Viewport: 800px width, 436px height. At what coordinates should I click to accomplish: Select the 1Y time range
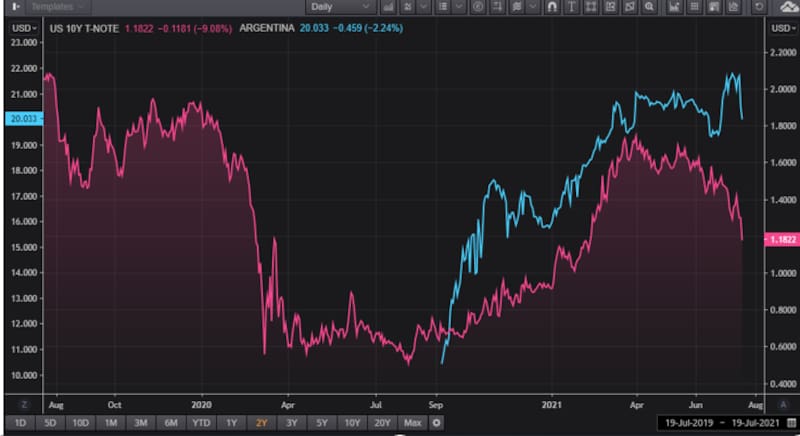click(232, 422)
